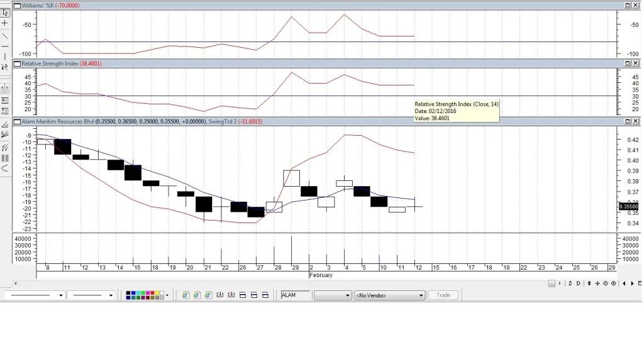Screen dimensions: 644x345
Task: Click the Alam Maritim Resources pane title icon
Action: (x=17, y=121)
